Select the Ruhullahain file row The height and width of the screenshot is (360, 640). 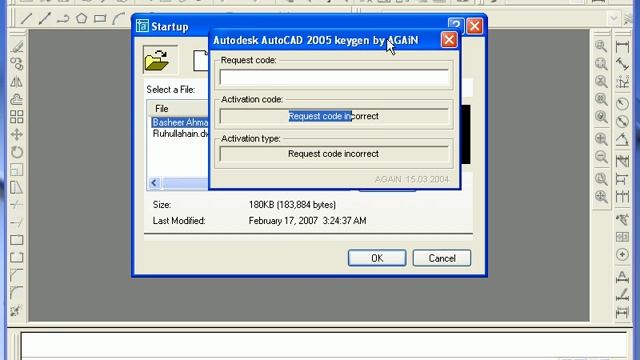coord(180,134)
